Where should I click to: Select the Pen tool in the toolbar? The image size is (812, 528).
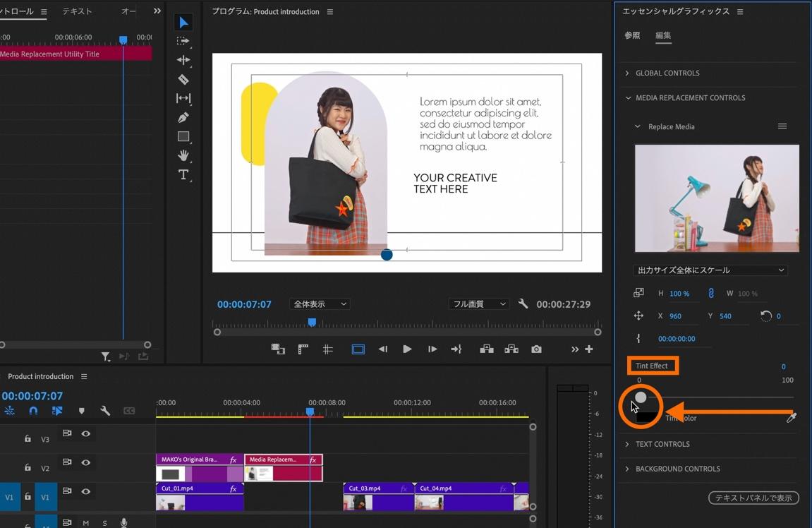[x=183, y=117]
